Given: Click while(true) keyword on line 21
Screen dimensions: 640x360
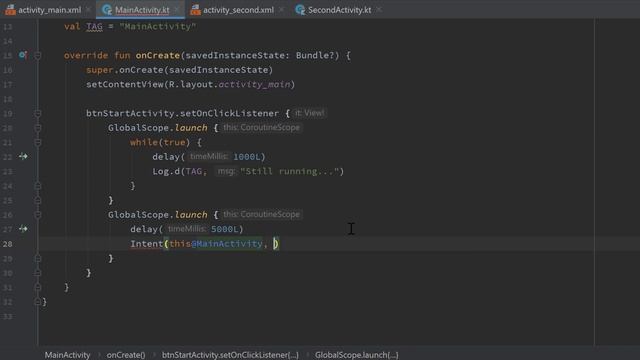Looking at the screenshot, I should pyautogui.click(x=160, y=142).
